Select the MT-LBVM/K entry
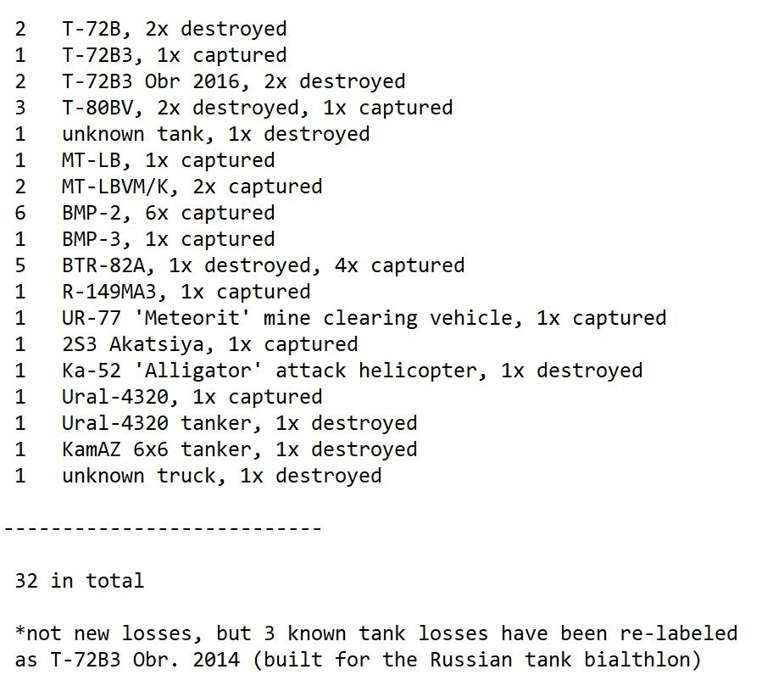 pos(192,187)
